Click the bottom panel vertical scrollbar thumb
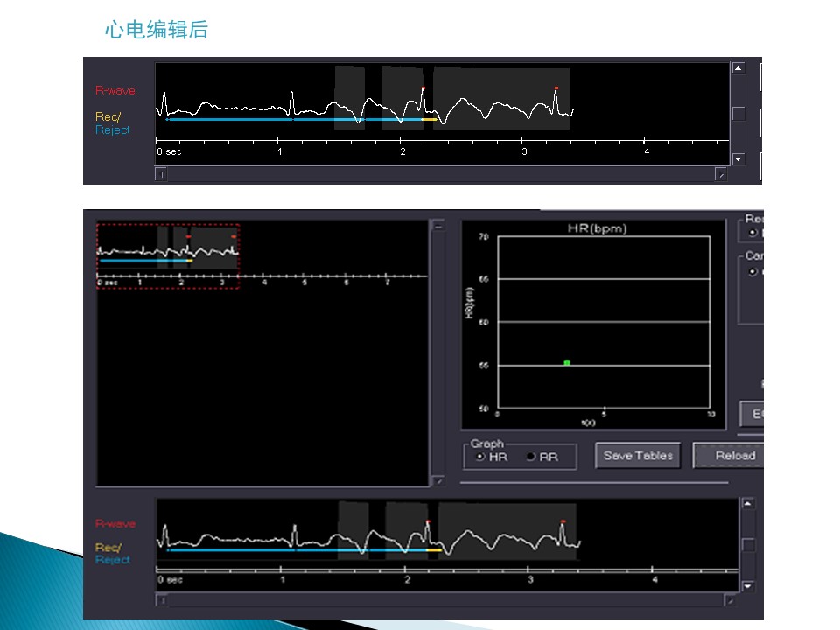Screen dimensions: 840x630 [747, 544]
